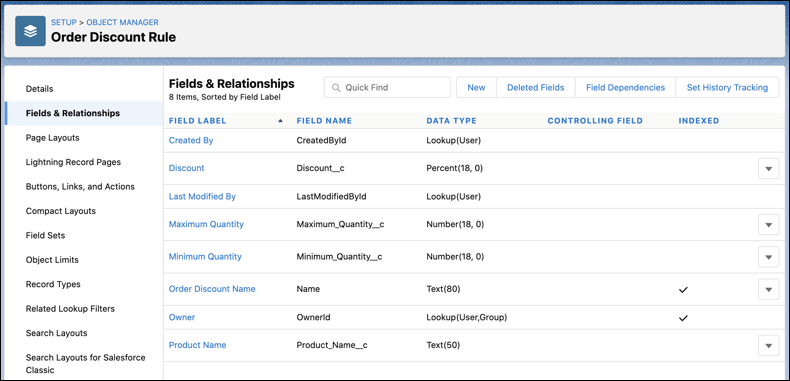The width and height of the screenshot is (790, 381).
Task: Go to Search Layouts
Action: tap(56, 333)
